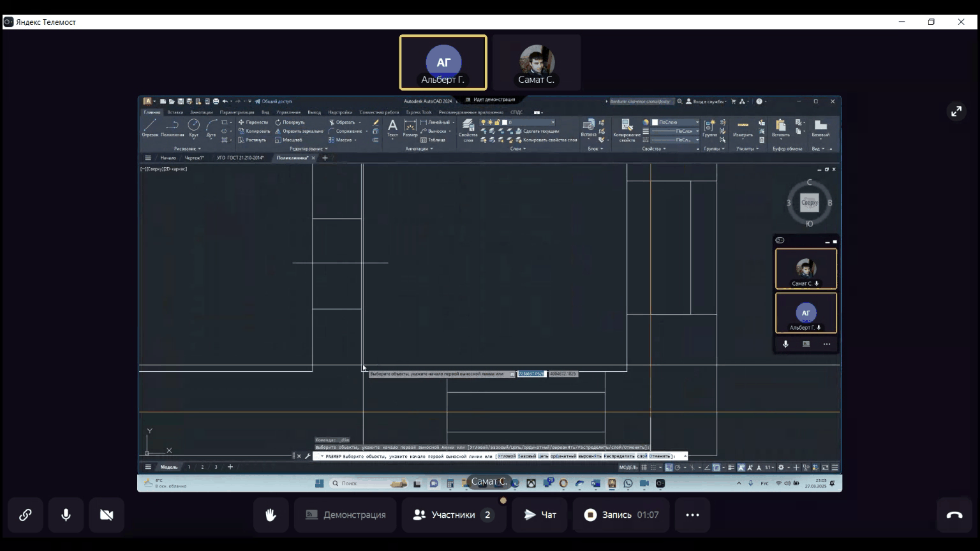Open the ПоСлою color dropdown

[x=675, y=122]
